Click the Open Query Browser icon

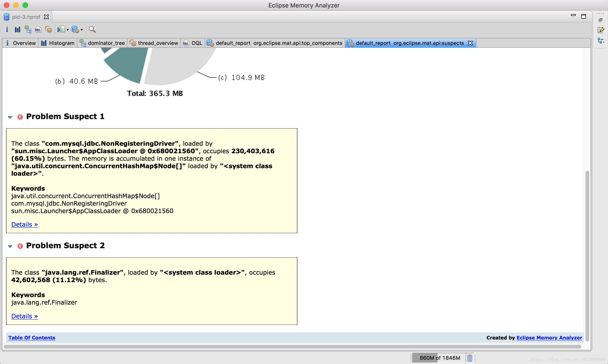[x=61, y=30]
